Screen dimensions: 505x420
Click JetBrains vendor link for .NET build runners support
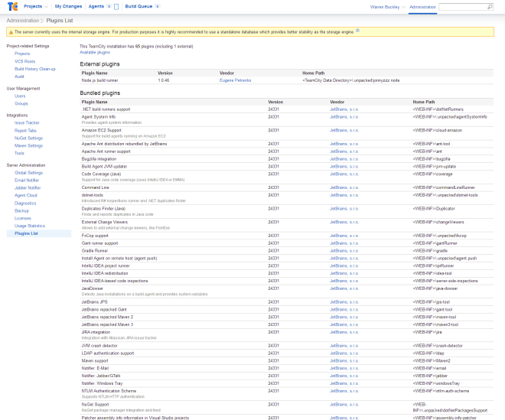tap(344, 109)
